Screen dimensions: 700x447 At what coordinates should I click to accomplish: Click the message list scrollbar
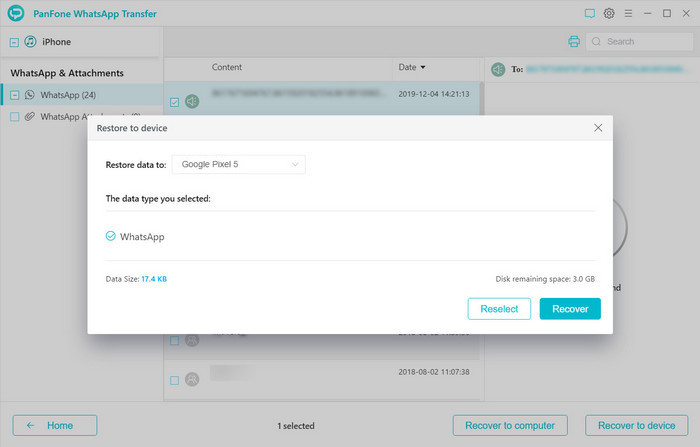[x=481, y=98]
